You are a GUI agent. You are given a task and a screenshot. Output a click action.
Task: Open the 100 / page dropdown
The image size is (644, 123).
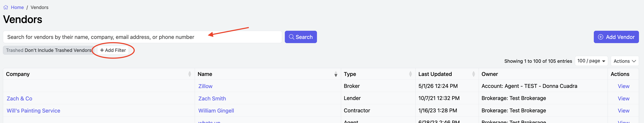591,61
